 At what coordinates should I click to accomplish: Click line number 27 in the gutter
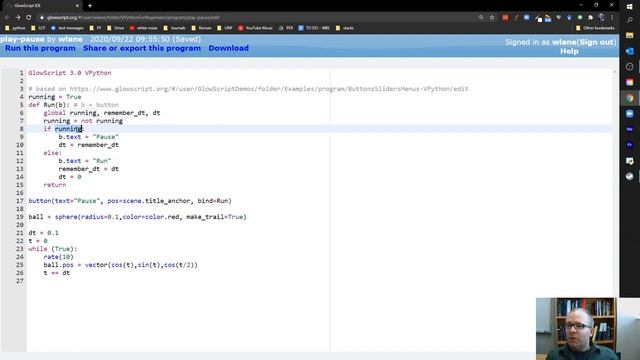coord(20,281)
